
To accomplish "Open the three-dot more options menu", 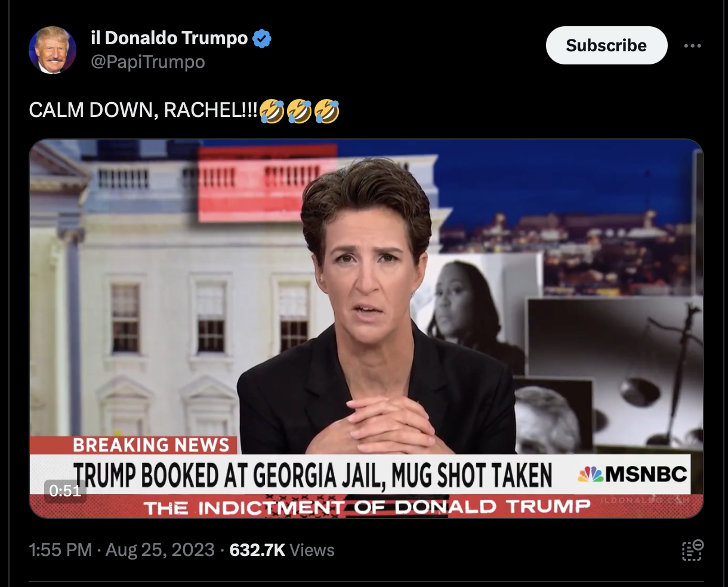I will pos(692,45).
